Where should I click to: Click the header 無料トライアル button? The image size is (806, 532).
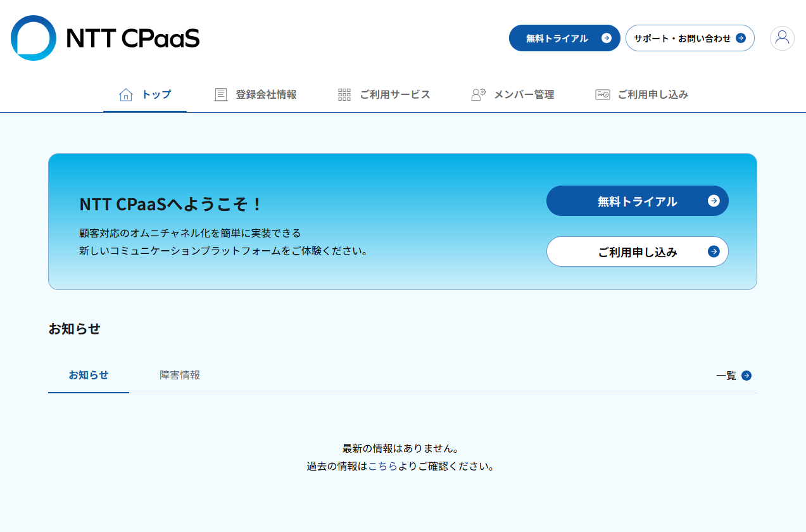pyautogui.click(x=564, y=38)
